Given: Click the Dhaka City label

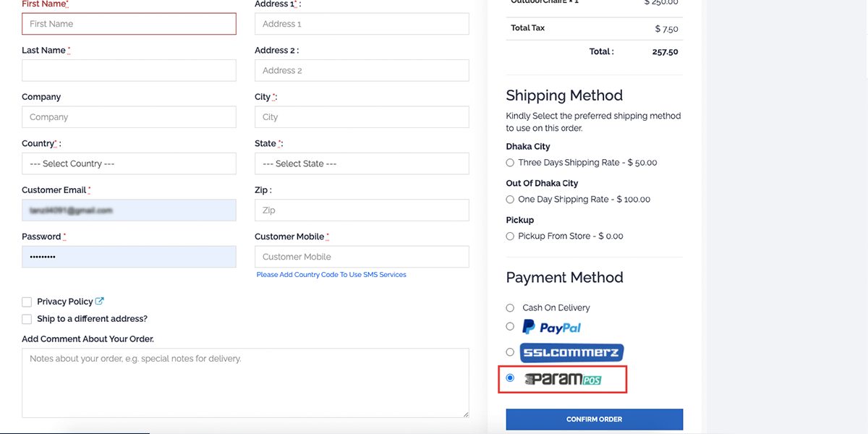Looking at the screenshot, I should pos(528,147).
